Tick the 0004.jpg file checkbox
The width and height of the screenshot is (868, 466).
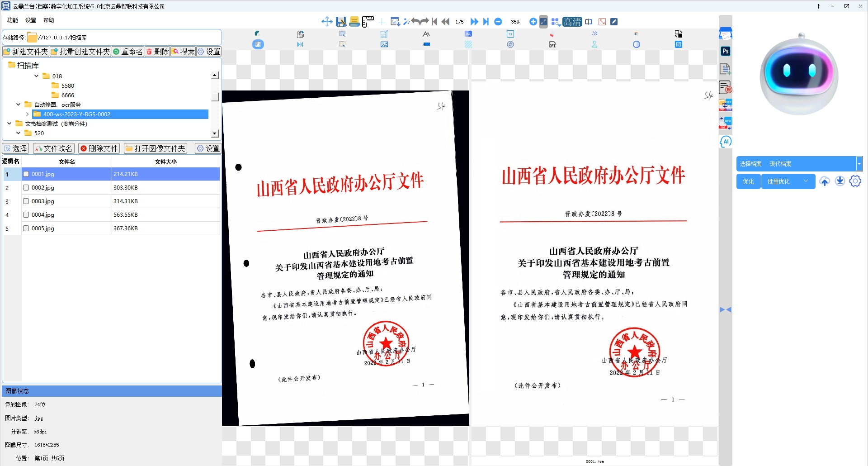26,215
